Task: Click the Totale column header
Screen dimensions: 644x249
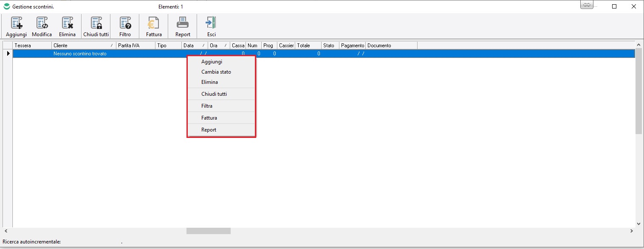Action: click(308, 46)
